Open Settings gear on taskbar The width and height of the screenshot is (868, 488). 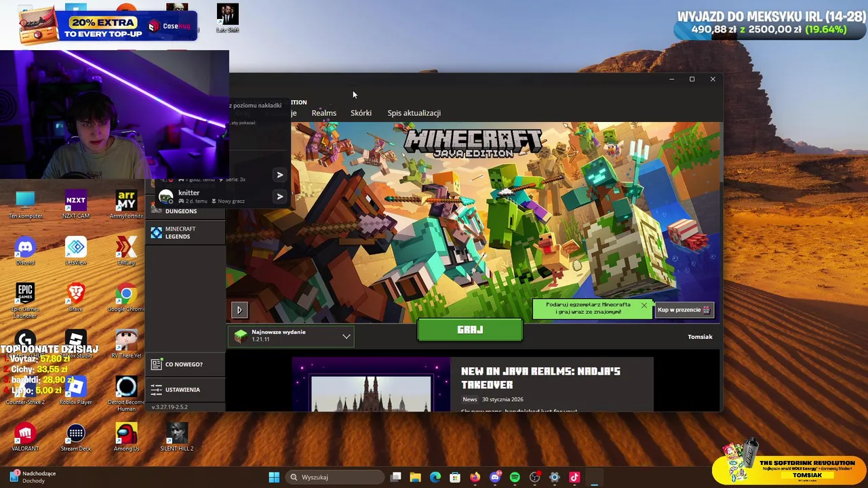pos(554,477)
